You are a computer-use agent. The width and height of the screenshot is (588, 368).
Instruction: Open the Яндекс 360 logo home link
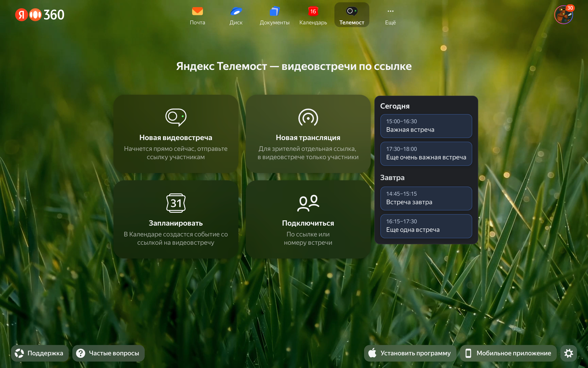[40, 15]
